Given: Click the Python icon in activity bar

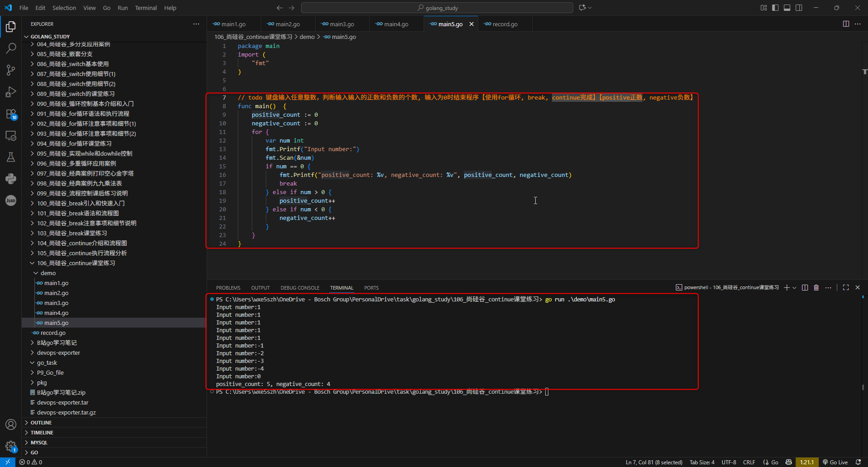Looking at the screenshot, I should click(x=11, y=179).
